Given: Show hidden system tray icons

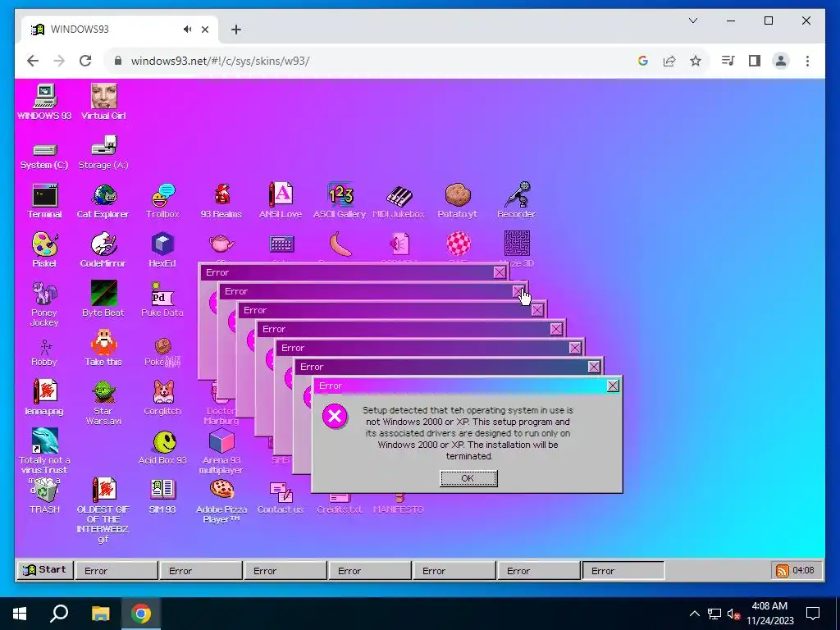Looking at the screenshot, I should [x=694, y=614].
